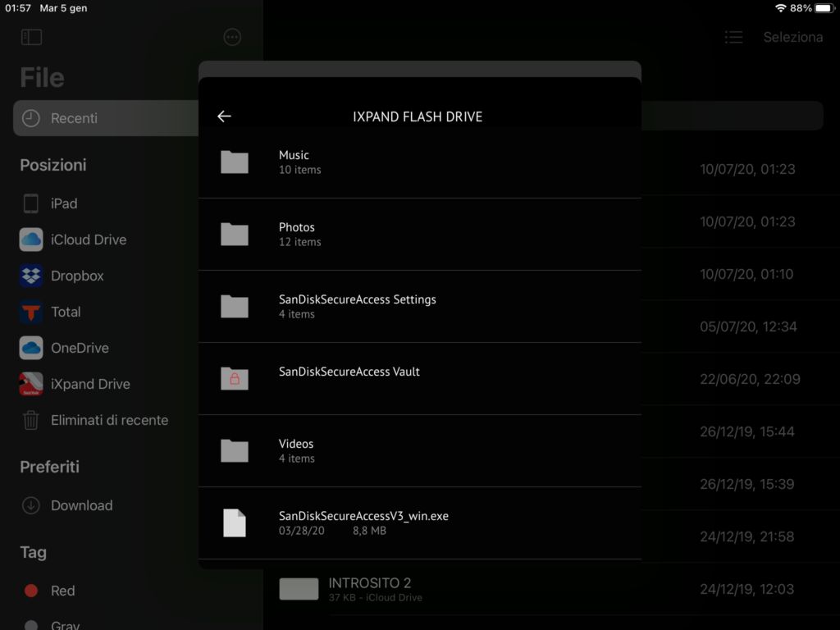This screenshot has width=840, height=630.
Task: Click the 'Tag' section header
Action: point(33,552)
